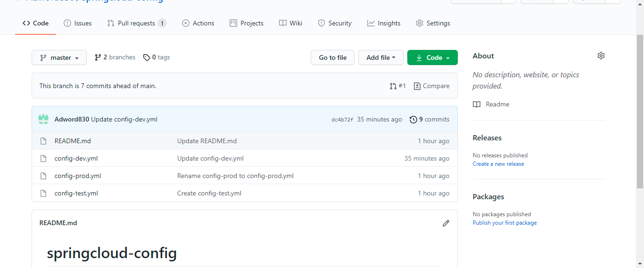Open the config-test.yml file
Viewport: 644px width, 268px height.
point(76,193)
